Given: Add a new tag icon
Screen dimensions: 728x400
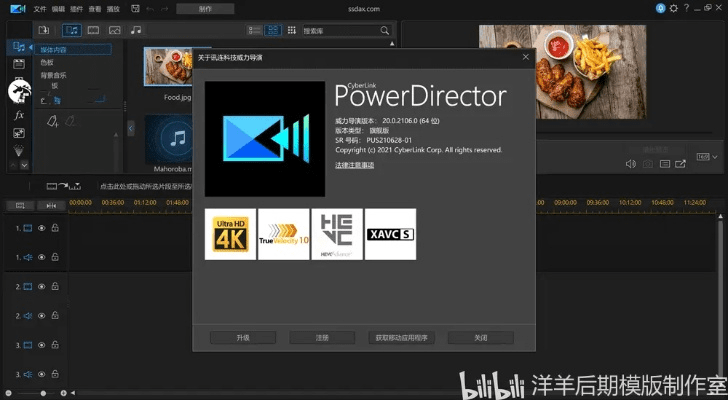Looking at the screenshot, I should [x=52, y=121].
